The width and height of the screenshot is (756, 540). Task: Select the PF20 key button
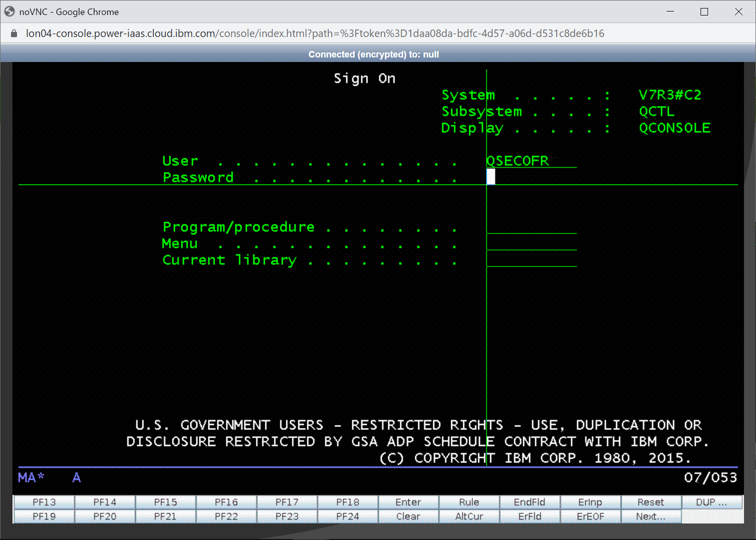[104, 516]
